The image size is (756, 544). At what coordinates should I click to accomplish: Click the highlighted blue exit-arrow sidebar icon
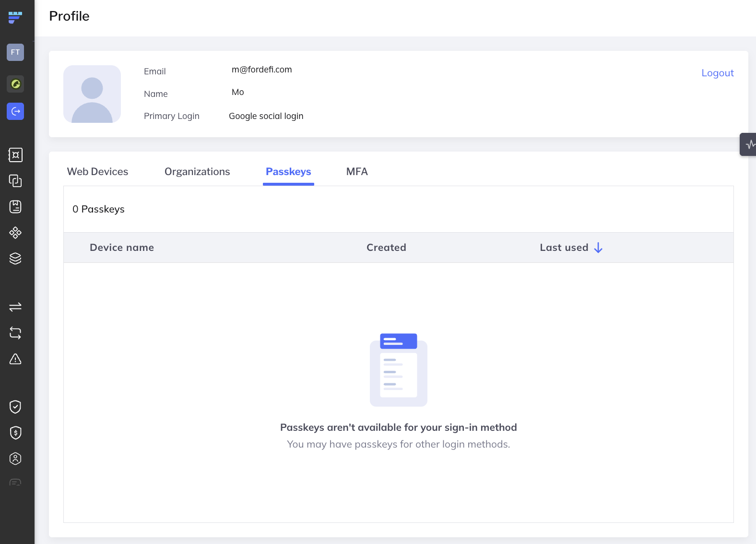tap(15, 111)
